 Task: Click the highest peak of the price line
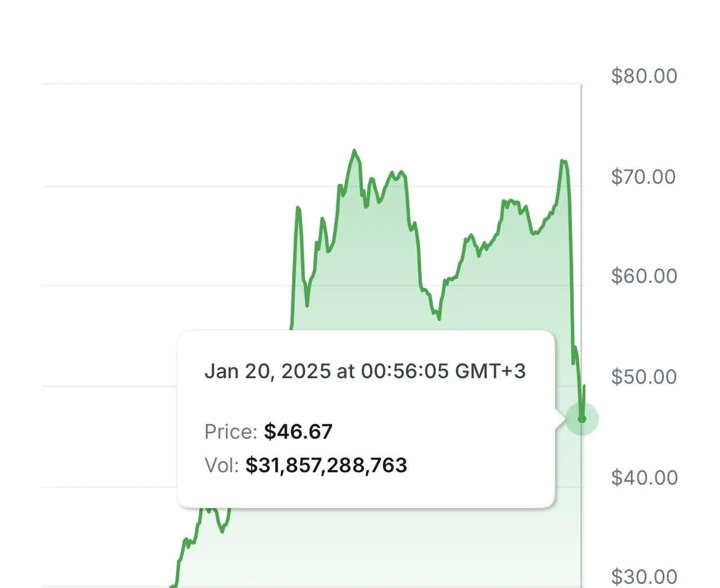click(x=354, y=151)
